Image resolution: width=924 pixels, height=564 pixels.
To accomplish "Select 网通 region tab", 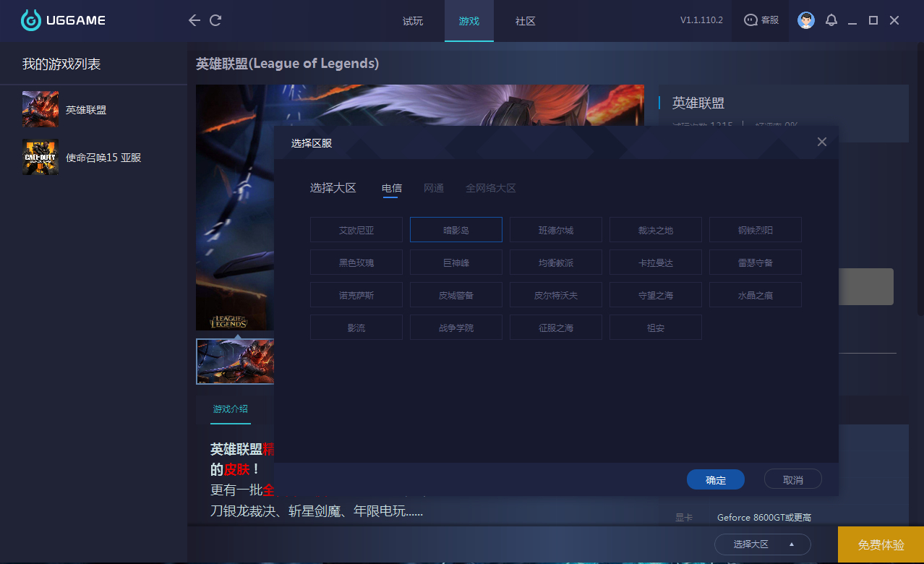I will [434, 188].
